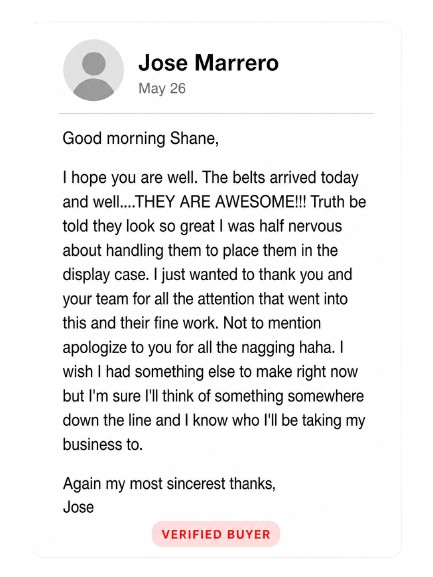Click the 'THEY ARE AWESOME!!!' text
This screenshot has height=577, width=433.
tap(221, 202)
